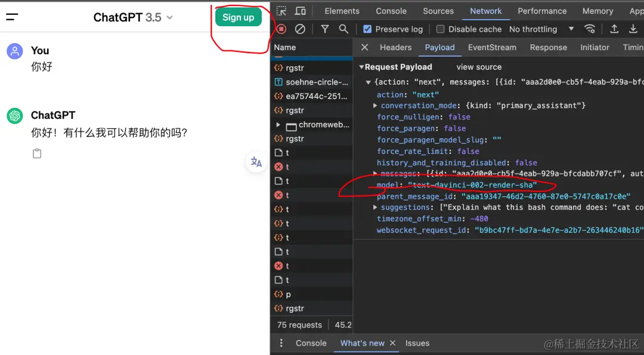
Task: Select the Payload tab
Action: pos(439,47)
